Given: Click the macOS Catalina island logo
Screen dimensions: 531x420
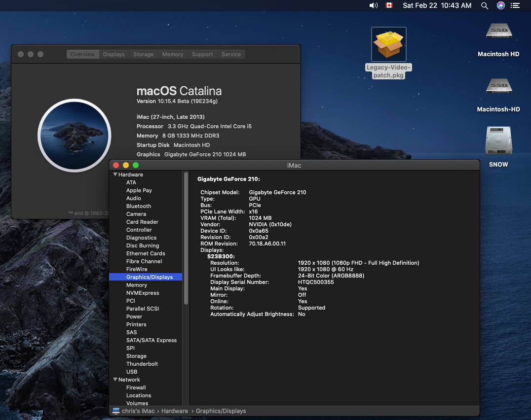Looking at the screenshot, I should coord(75,136).
